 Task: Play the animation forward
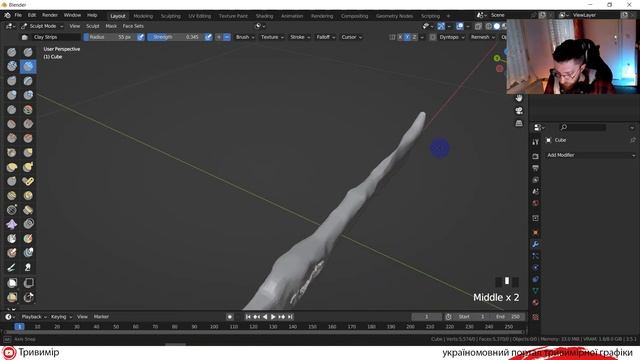pos(273,317)
